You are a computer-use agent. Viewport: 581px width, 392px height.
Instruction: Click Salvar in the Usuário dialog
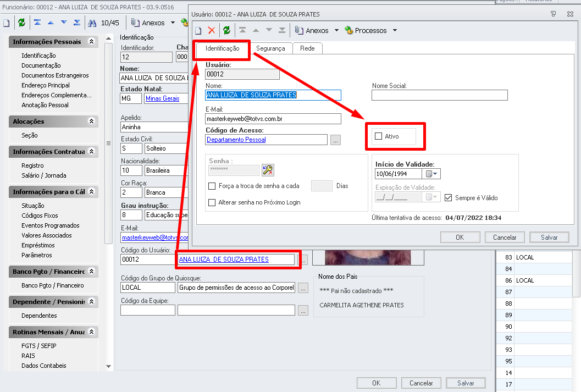click(549, 237)
